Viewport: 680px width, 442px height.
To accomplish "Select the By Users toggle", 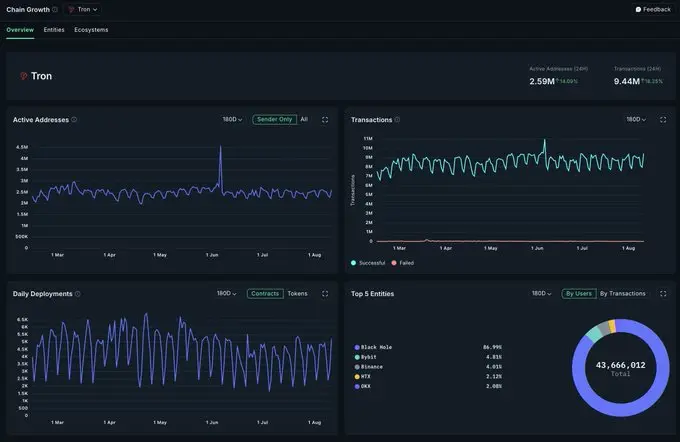I will [x=579, y=294].
